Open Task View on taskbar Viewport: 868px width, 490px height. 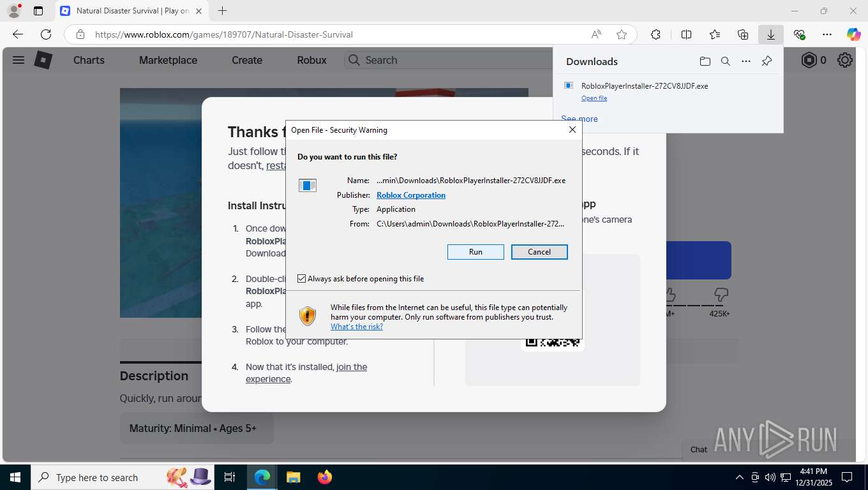coord(230,477)
